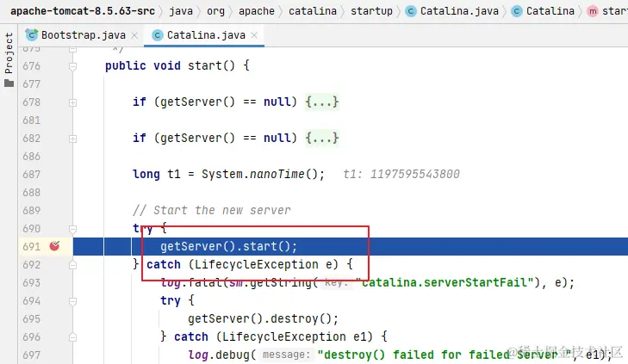Collapse the catch block on line 692

72,265
